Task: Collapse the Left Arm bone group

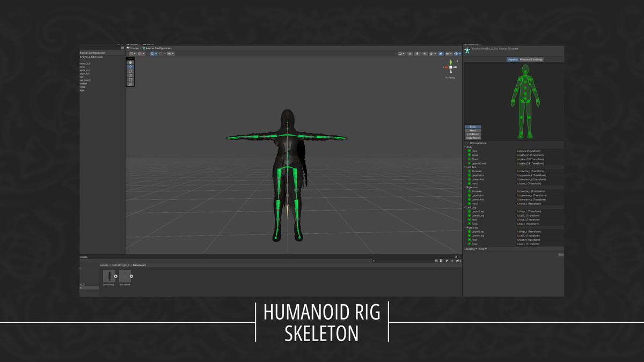Action: [x=465, y=167]
